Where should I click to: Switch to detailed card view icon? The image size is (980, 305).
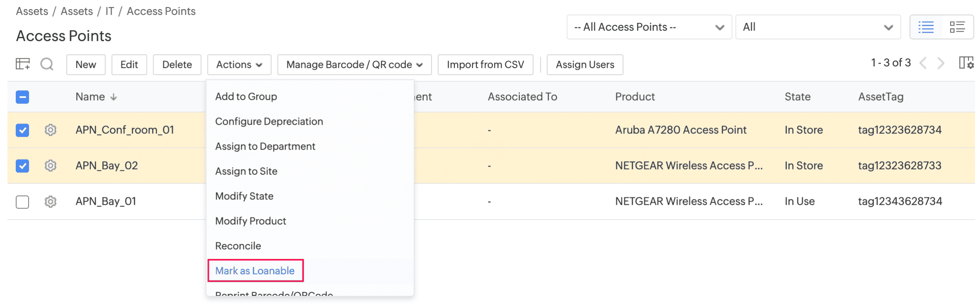click(957, 27)
